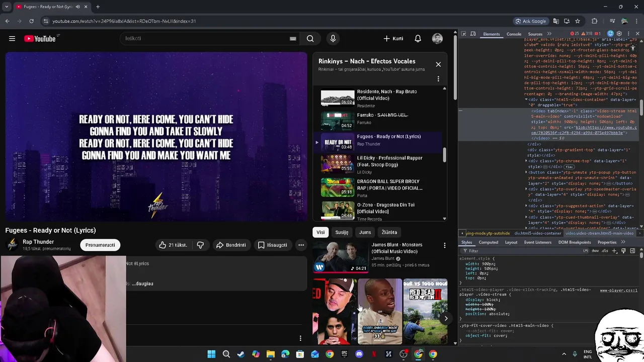Switch to DevTools Sources tab

tap(535, 34)
